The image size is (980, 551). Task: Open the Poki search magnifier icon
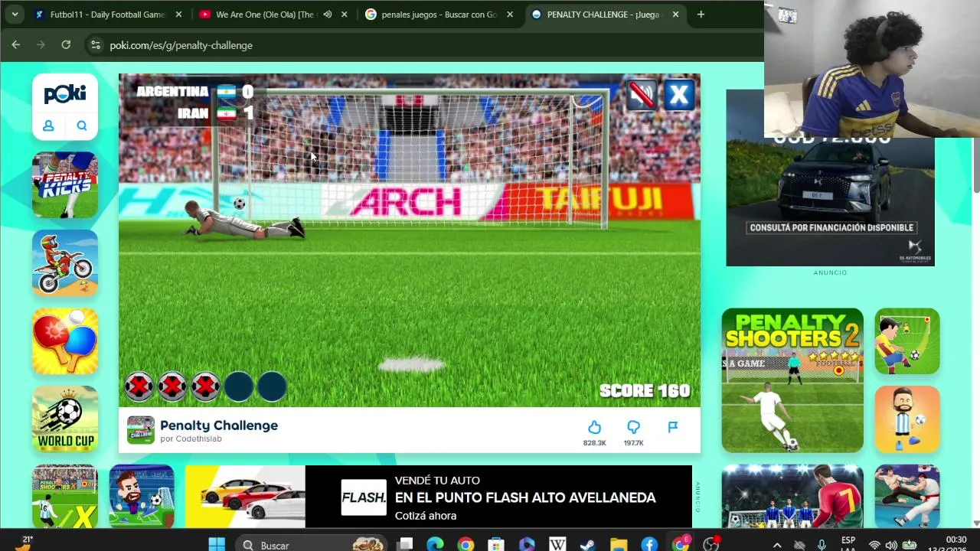click(x=82, y=126)
